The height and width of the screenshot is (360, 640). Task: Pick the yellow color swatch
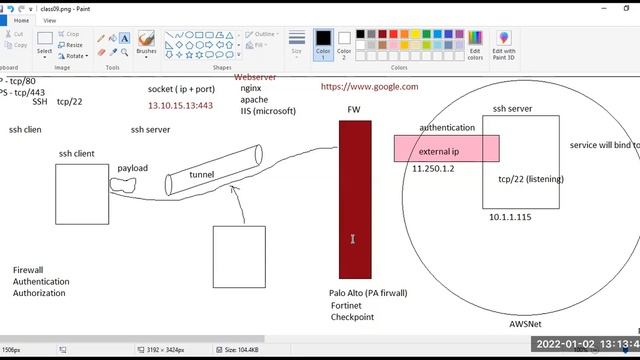(416, 34)
